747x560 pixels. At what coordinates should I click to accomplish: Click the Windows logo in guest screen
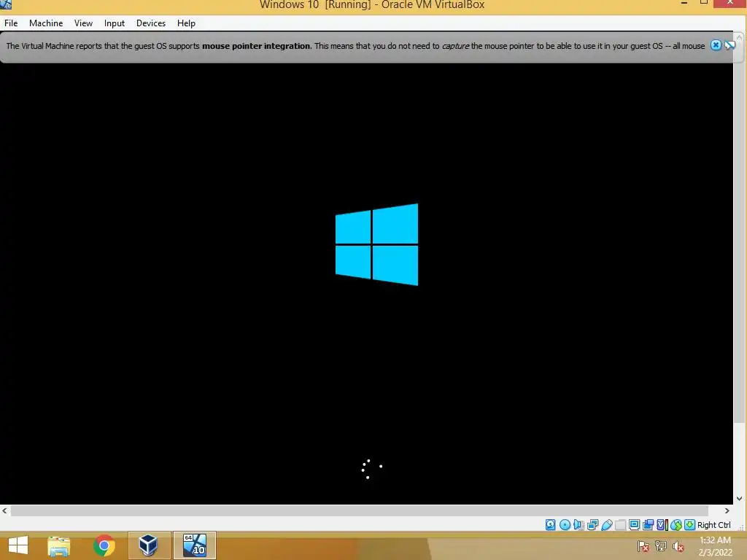(376, 245)
